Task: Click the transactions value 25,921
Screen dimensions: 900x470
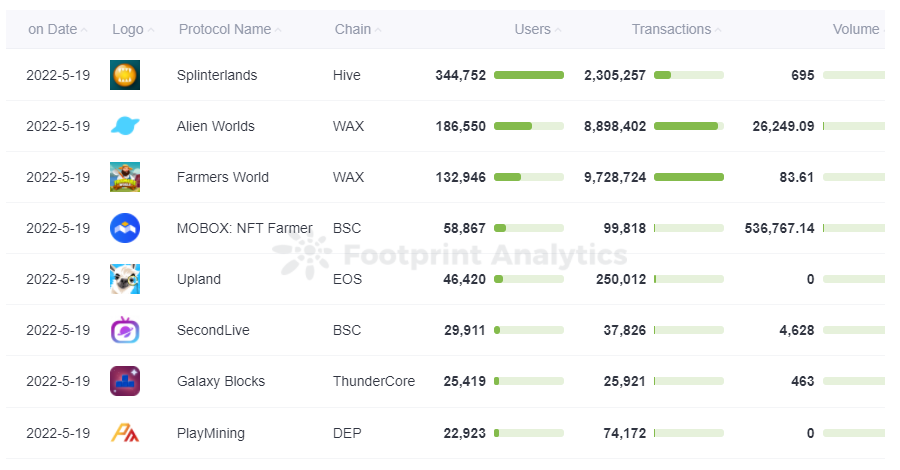Action: click(x=624, y=382)
